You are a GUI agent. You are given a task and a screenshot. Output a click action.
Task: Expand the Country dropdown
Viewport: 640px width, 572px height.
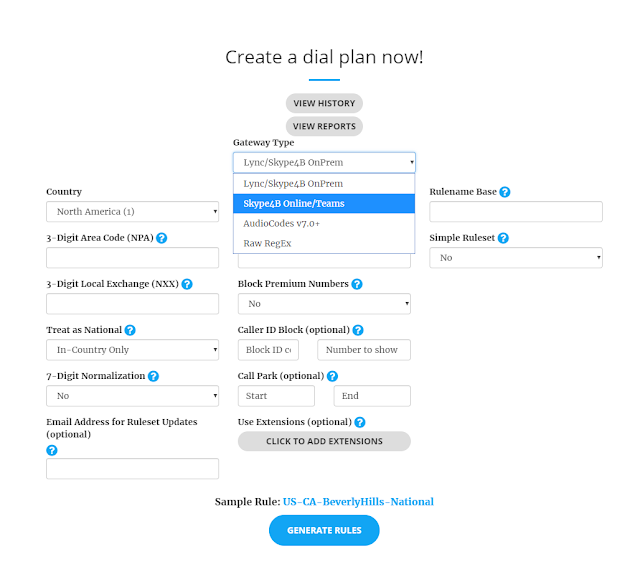pos(132,212)
